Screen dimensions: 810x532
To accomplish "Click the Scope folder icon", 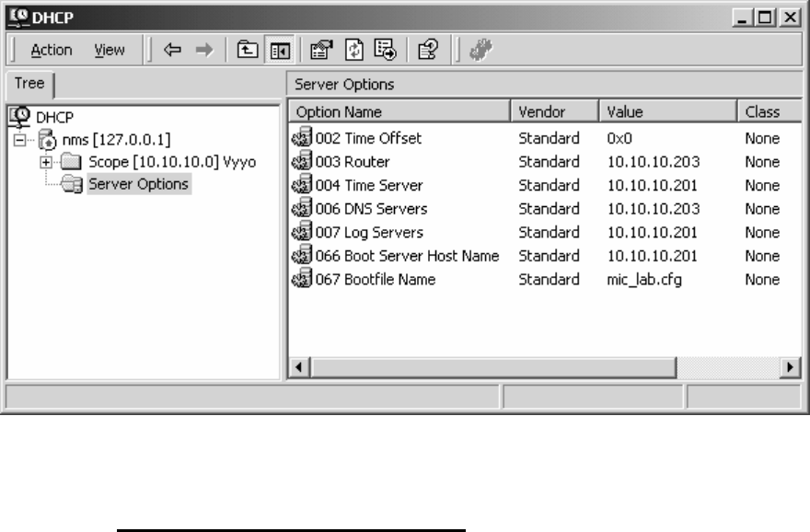I will pos(71,162).
